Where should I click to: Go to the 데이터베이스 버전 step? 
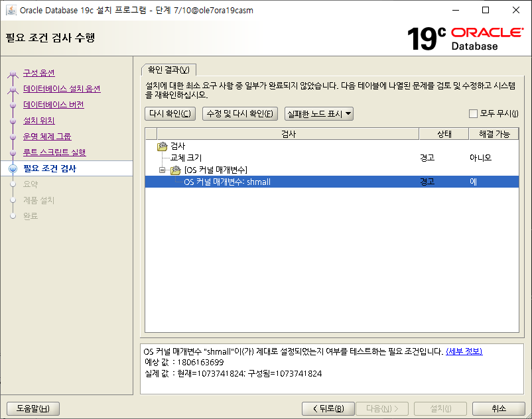53,105
